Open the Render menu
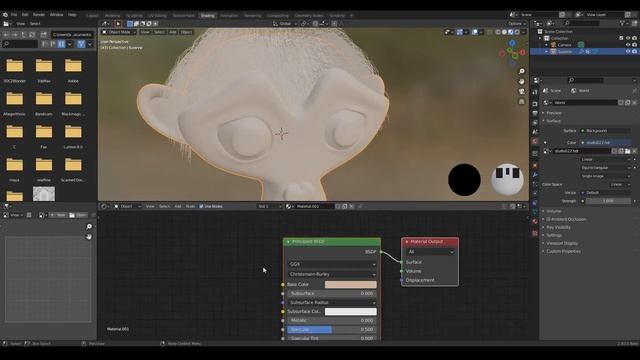640x360 pixels. (39, 14)
